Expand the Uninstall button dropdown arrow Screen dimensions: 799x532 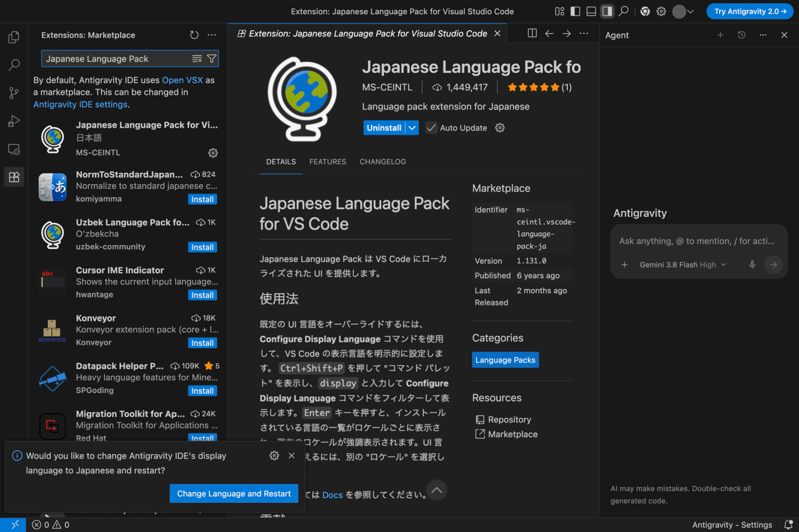412,128
